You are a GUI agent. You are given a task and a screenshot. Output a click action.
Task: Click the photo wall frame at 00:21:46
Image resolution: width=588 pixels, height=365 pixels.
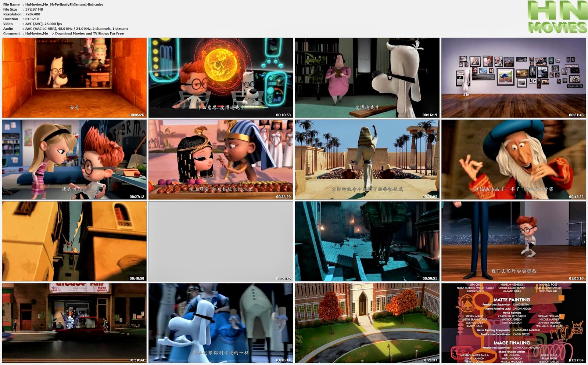click(514, 78)
